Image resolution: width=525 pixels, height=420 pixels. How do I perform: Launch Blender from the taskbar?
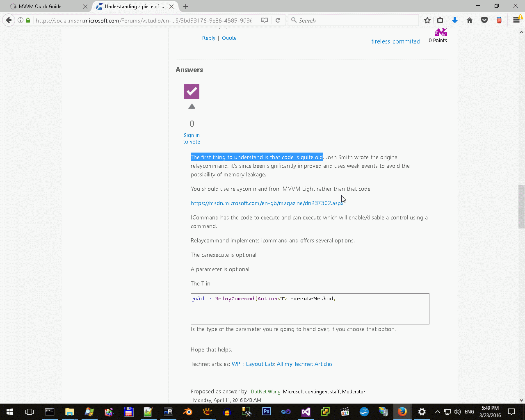click(187, 412)
